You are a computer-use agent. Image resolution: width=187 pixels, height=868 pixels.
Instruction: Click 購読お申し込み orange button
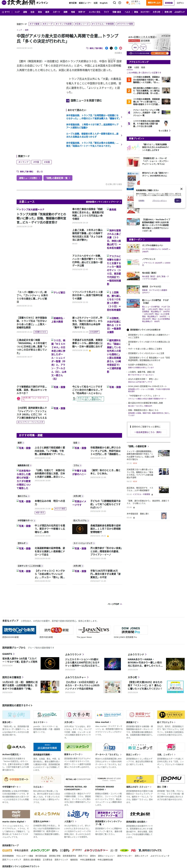(154, 3)
